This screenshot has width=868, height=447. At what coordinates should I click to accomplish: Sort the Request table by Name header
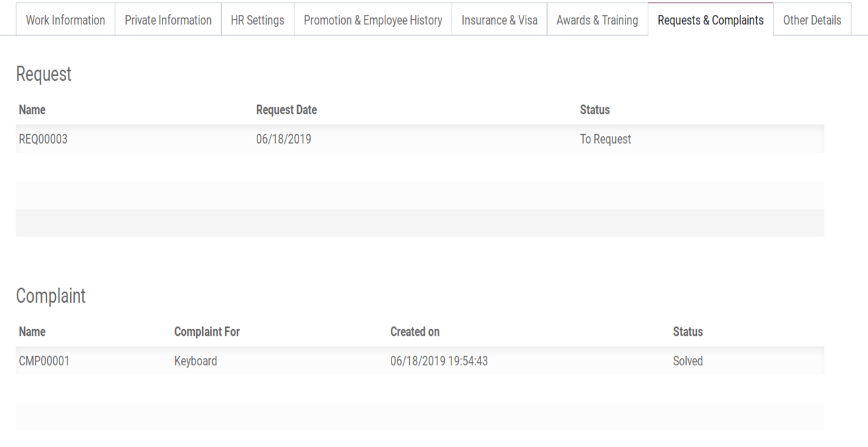[32, 110]
